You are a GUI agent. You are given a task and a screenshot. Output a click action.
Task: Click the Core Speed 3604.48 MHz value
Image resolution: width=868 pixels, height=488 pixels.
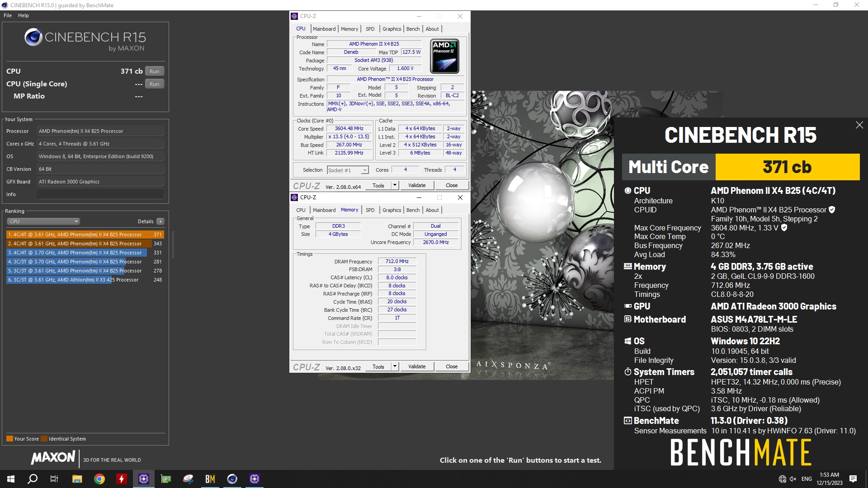click(x=349, y=129)
